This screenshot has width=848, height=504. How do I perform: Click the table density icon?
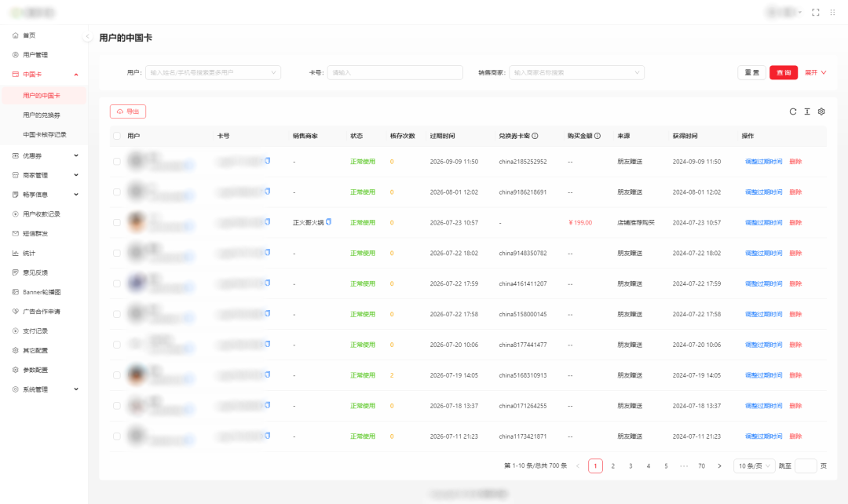pyautogui.click(x=807, y=111)
